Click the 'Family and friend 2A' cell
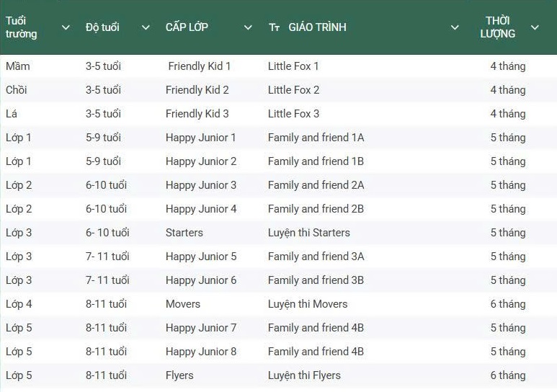 316,185
